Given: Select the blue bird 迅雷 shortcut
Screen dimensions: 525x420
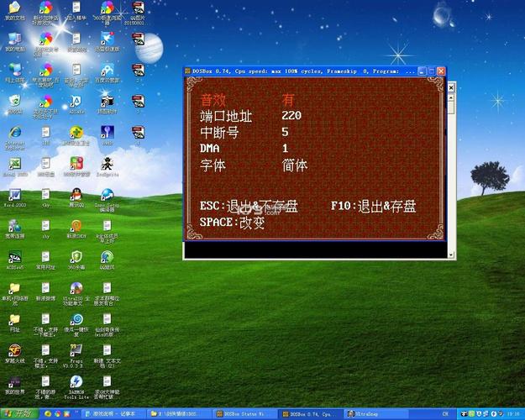Looking at the screenshot, I should tap(108, 42).
